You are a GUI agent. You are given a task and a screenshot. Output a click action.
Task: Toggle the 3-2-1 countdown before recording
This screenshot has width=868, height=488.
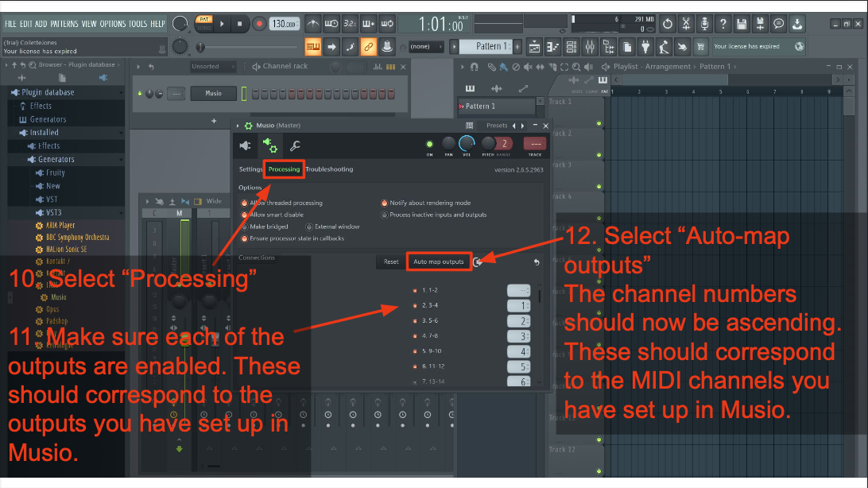pos(350,24)
